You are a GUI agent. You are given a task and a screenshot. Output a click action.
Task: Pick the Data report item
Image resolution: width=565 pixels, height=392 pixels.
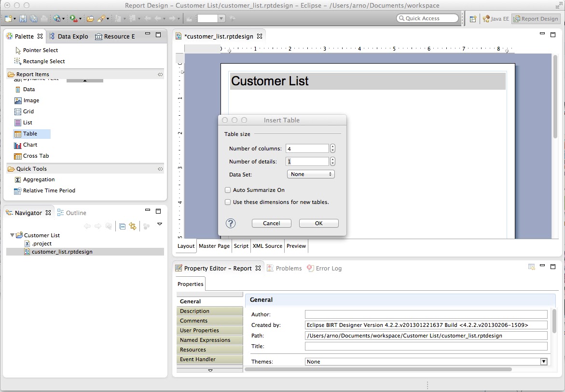tap(25, 89)
